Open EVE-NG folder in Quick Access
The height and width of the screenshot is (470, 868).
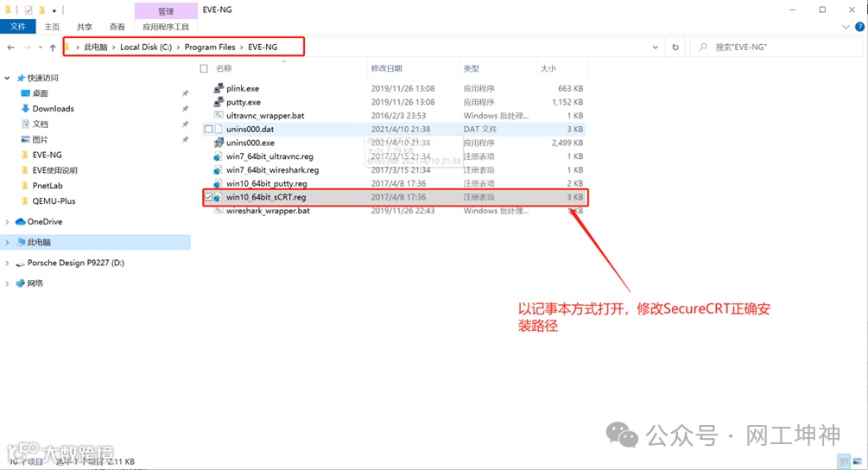tap(47, 155)
